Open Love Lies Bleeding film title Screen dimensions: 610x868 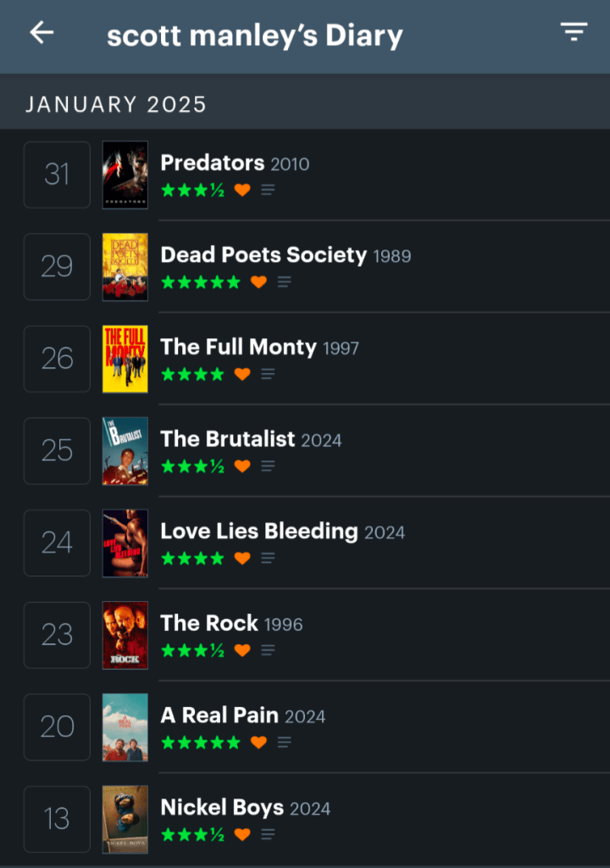(259, 531)
